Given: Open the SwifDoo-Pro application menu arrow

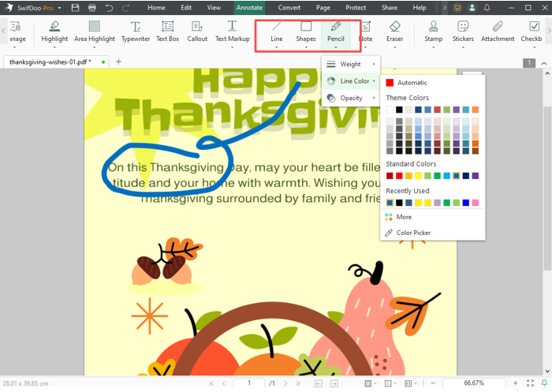Looking at the screenshot, I should coord(59,8).
